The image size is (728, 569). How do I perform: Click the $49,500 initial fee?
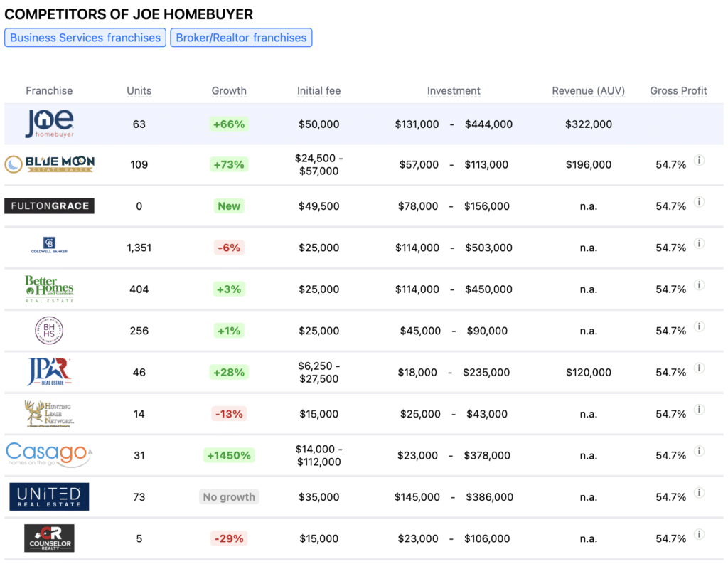[x=319, y=206]
